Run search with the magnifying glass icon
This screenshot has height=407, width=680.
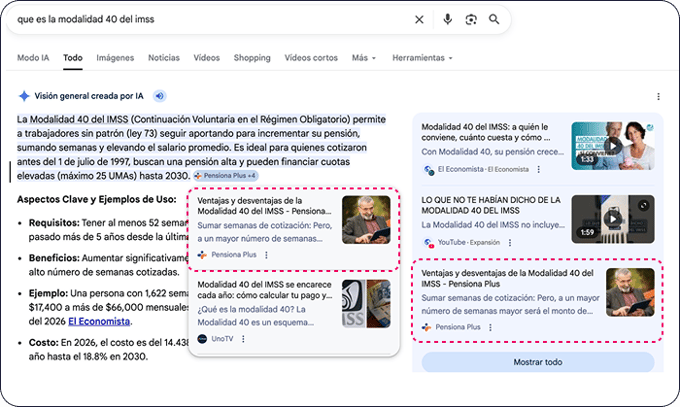[x=494, y=20]
